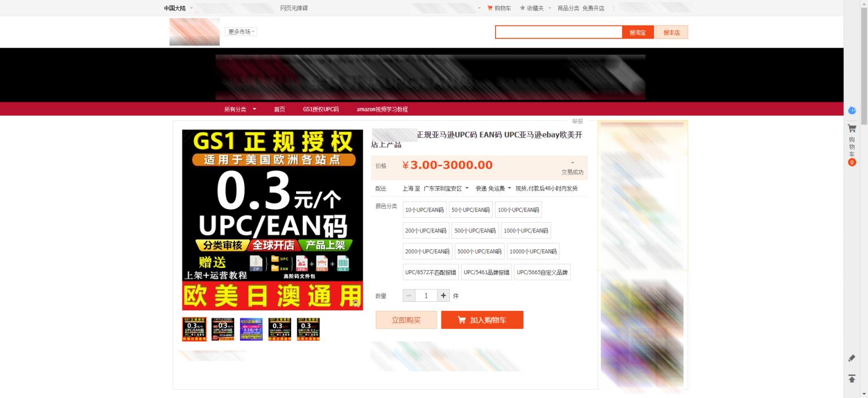Click the blue message bubble in sidebar
This screenshot has height=398, width=868.
pos(852,110)
